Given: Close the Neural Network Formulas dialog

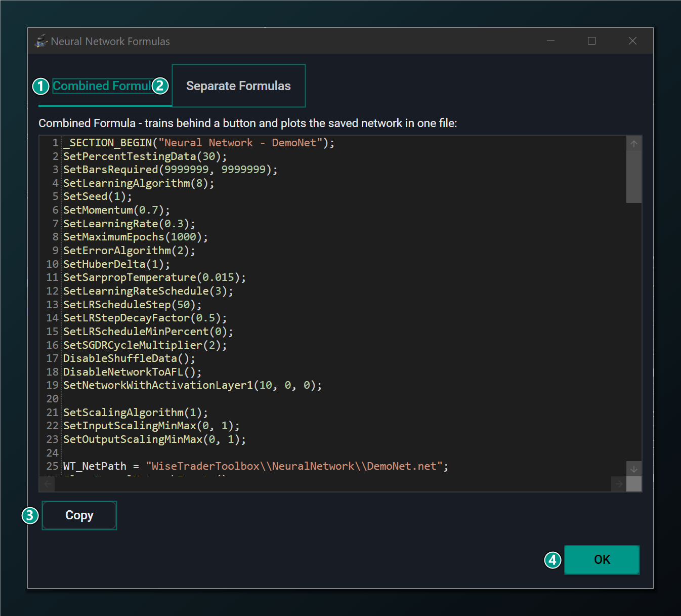Looking at the screenshot, I should pyautogui.click(x=632, y=41).
